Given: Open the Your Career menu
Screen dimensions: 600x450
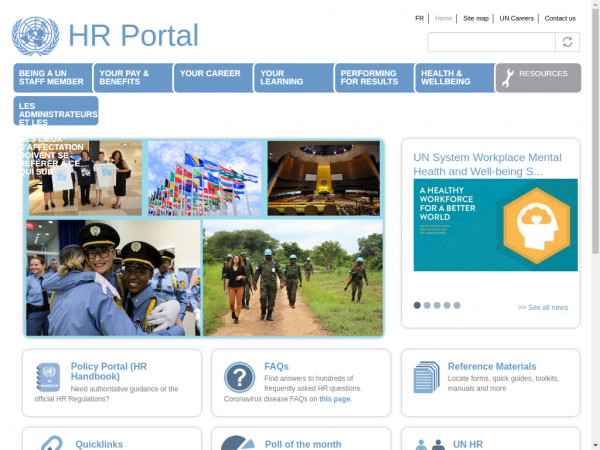Looking at the screenshot, I should tap(214, 78).
